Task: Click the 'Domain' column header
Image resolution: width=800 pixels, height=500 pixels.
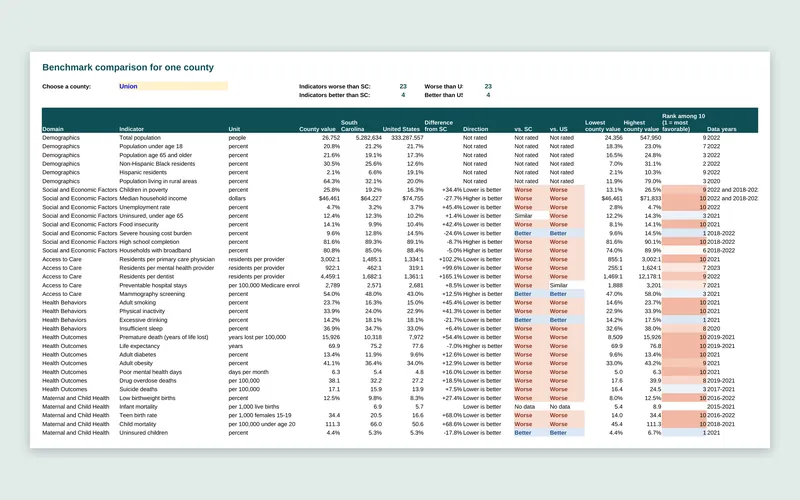Action: [53, 129]
